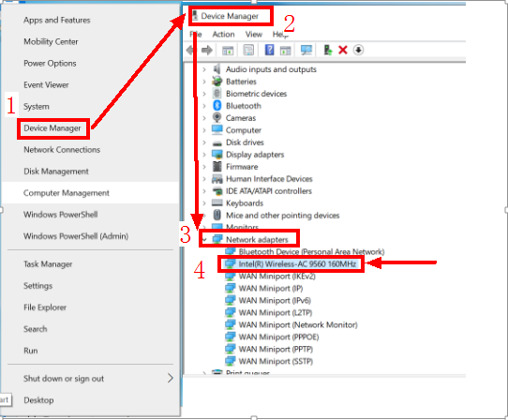Click the Disk drives icon
The height and width of the screenshot is (420, 508).
point(217,142)
